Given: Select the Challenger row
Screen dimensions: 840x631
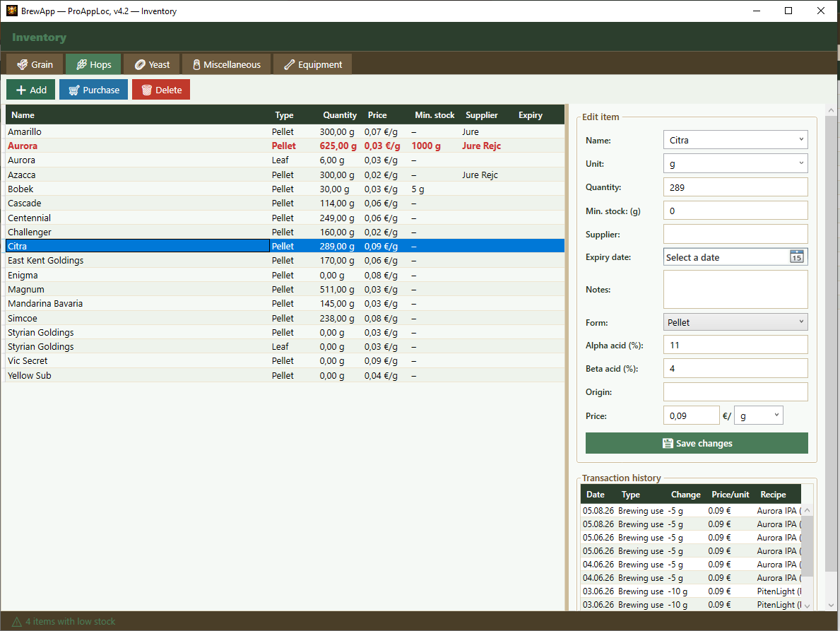Looking at the screenshot, I should click(x=285, y=232).
